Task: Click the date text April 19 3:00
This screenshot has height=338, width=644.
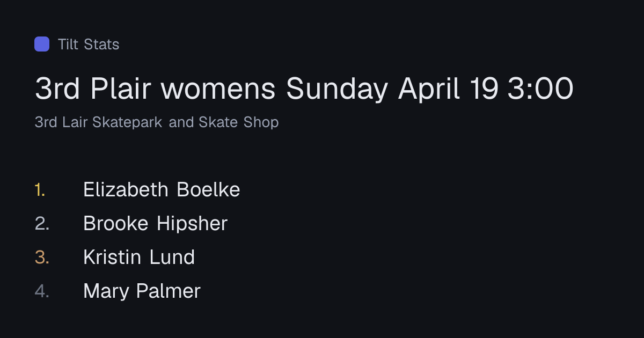Action: click(486, 89)
